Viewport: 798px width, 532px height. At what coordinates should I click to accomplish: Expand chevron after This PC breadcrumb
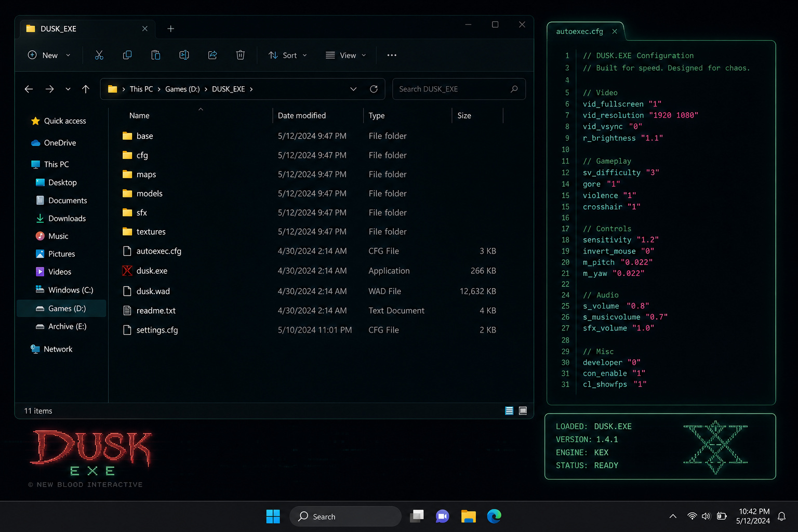(159, 89)
